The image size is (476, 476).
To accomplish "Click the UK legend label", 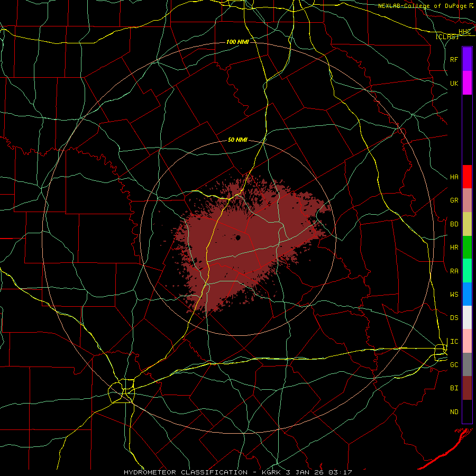I will [454, 83].
